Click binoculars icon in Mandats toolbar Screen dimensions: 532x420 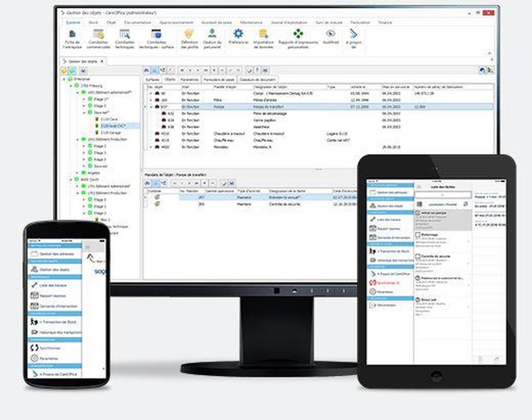click(x=147, y=183)
